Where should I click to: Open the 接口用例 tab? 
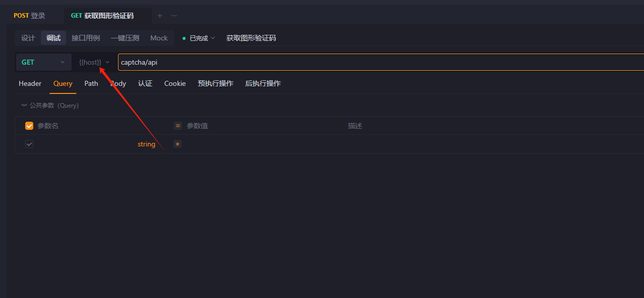point(86,38)
